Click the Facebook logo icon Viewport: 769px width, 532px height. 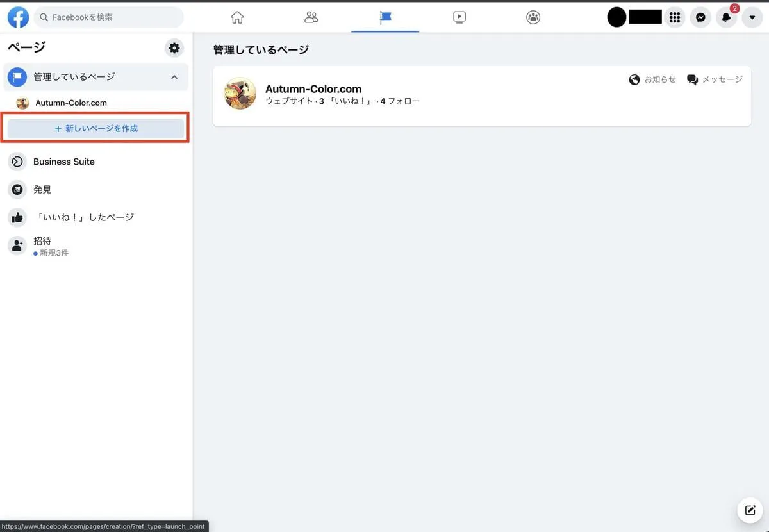18,17
